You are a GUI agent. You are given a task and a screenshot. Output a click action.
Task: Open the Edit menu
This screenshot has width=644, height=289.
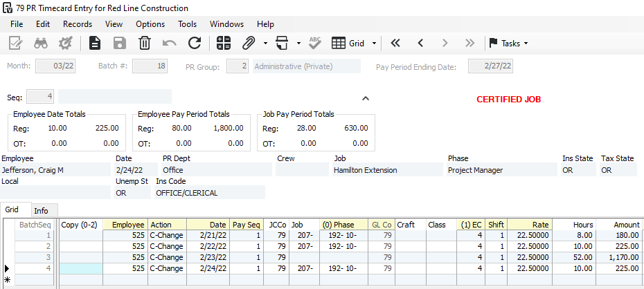click(43, 24)
